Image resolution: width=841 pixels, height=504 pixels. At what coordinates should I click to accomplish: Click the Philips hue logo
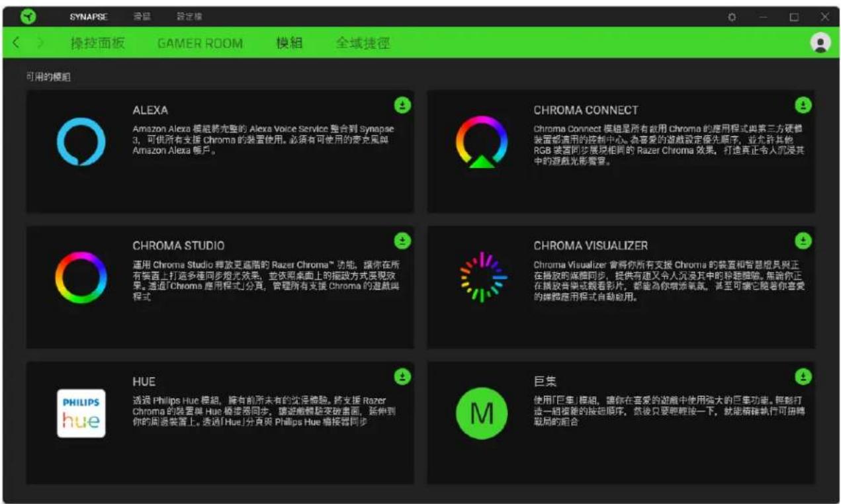[x=81, y=413]
